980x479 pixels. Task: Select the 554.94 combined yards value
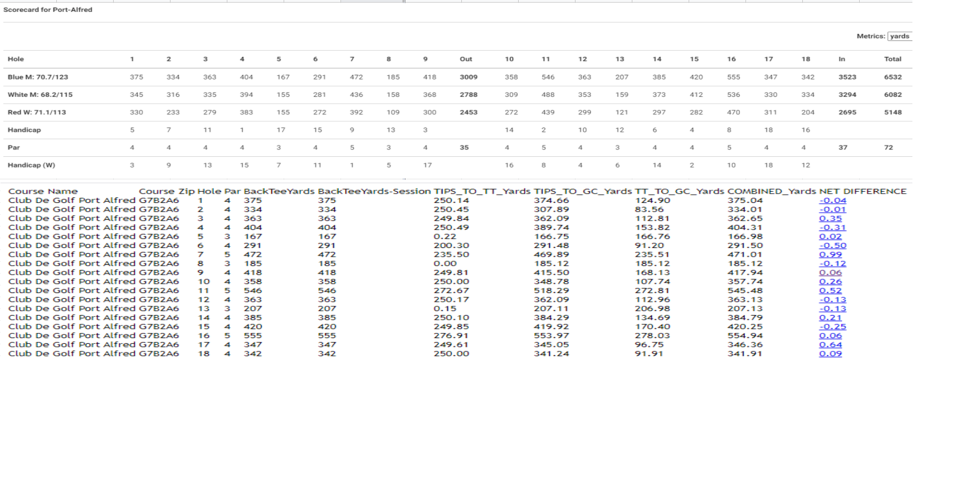[745, 336]
